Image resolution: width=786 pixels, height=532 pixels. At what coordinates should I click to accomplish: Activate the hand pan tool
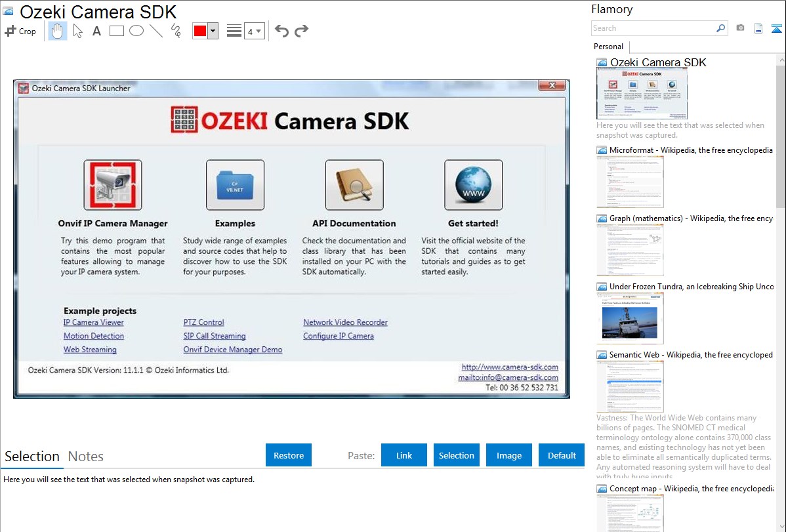pyautogui.click(x=58, y=31)
